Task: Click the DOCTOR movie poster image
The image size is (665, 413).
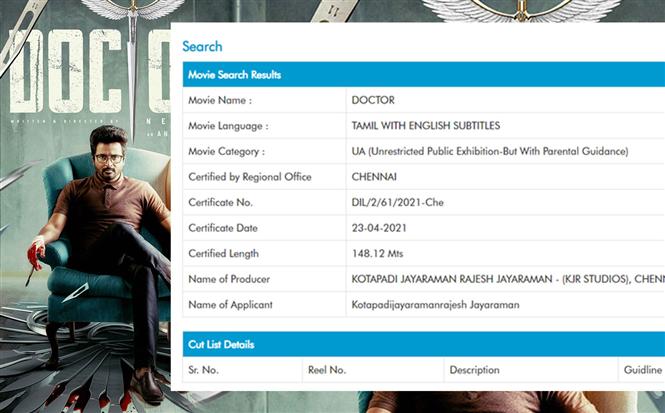Action: [x=85, y=206]
